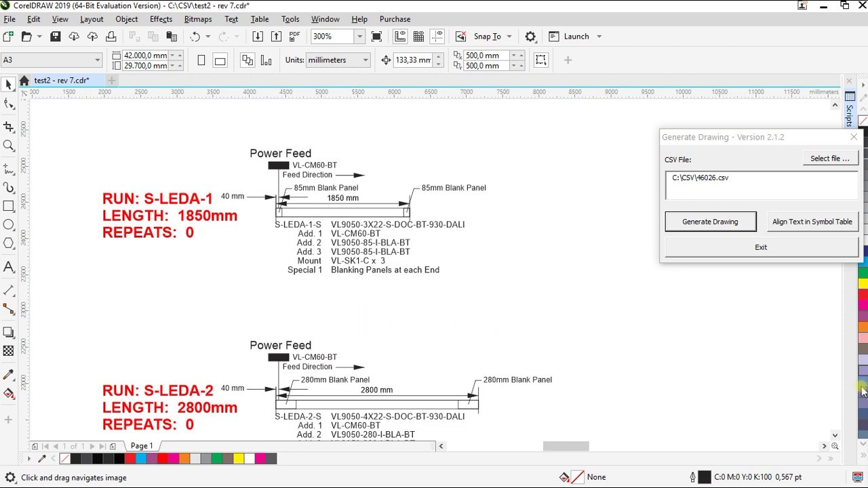Select the Polygon tool
Image resolution: width=868 pixels, height=488 pixels.
click(8, 243)
